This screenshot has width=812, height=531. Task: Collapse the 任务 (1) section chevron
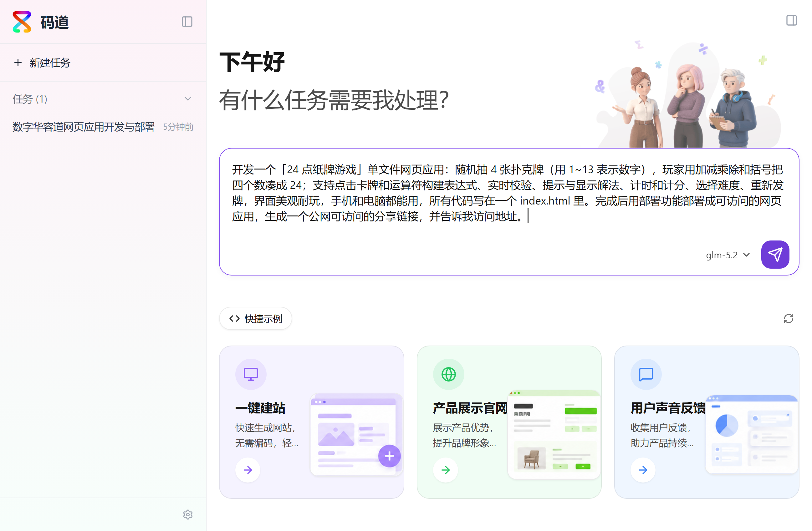tap(188, 99)
